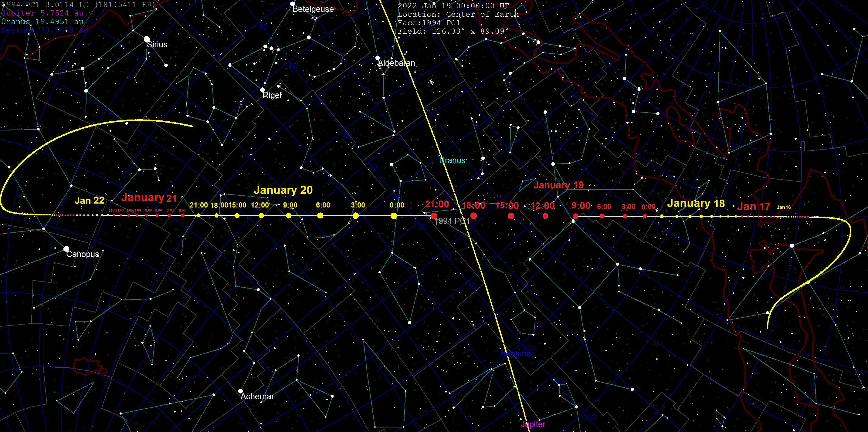Click the Betelgeuse star marker

point(293,4)
